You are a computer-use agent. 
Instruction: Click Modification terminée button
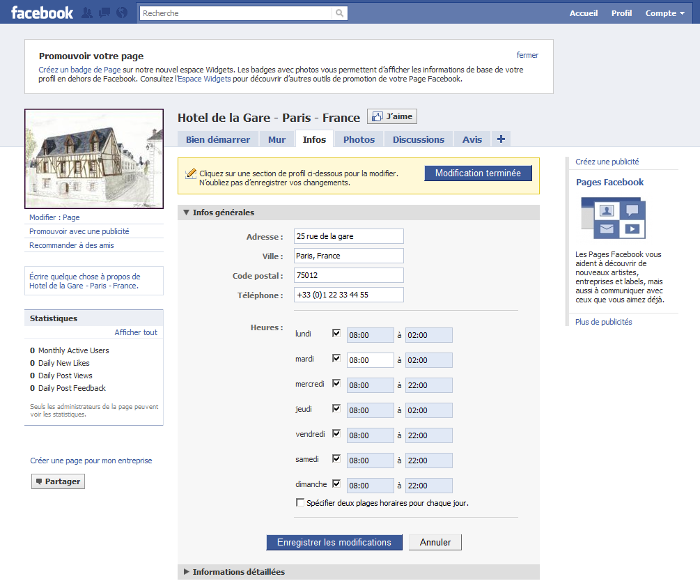(478, 173)
